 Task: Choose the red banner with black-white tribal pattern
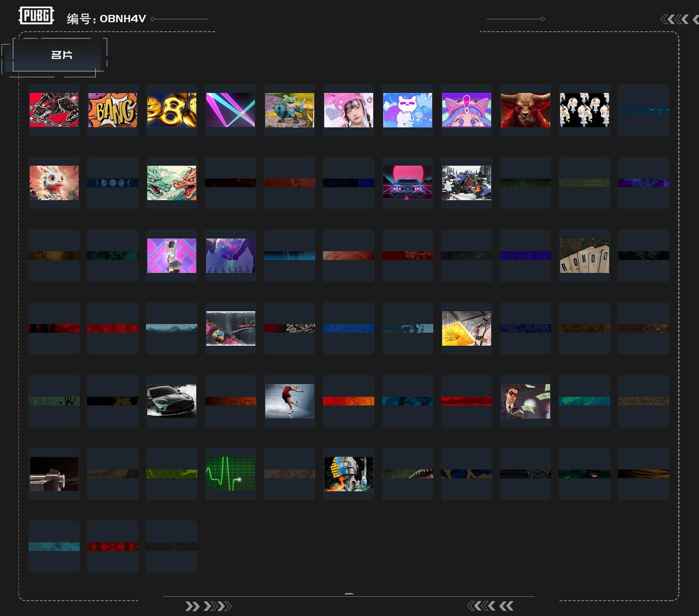tap(290, 328)
